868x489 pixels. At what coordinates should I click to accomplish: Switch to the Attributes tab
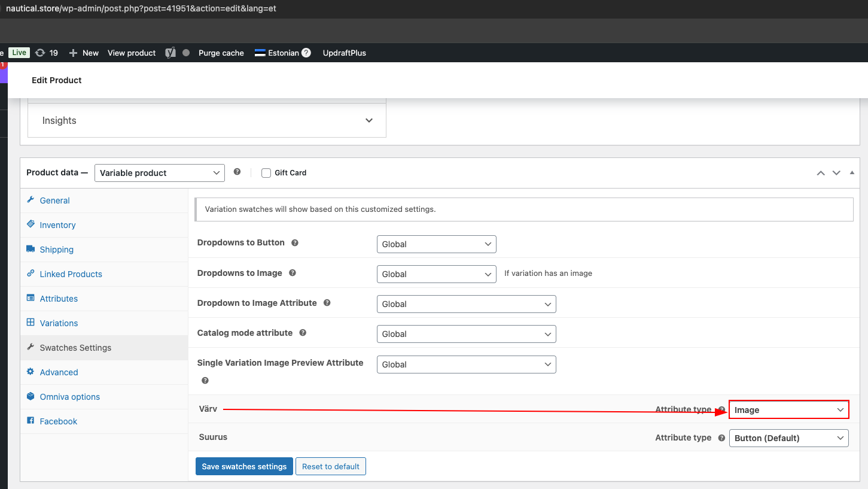105,299
